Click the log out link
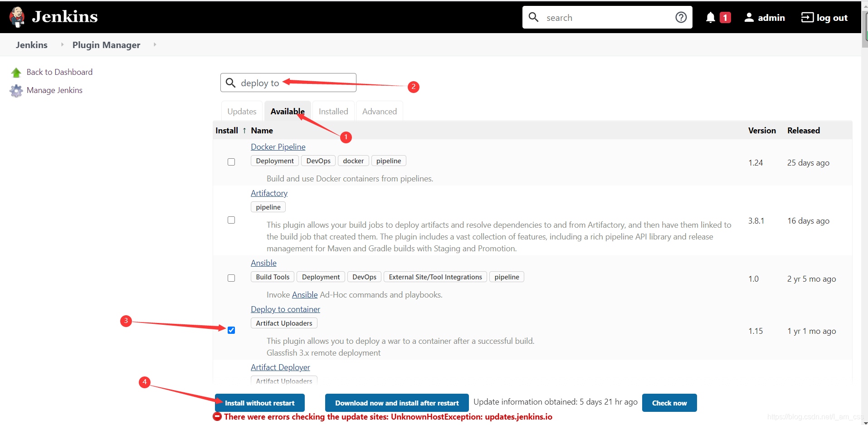The height and width of the screenshot is (425, 868). [832, 18]
